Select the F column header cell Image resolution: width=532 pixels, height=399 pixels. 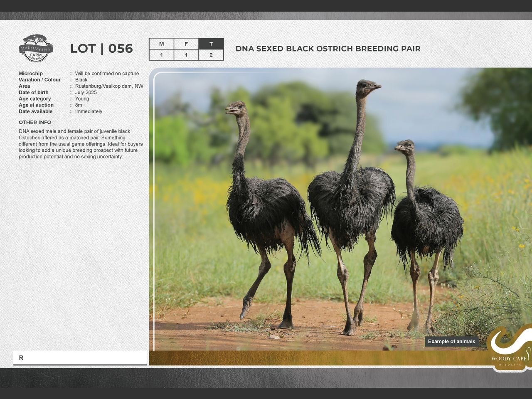(186, 44)
